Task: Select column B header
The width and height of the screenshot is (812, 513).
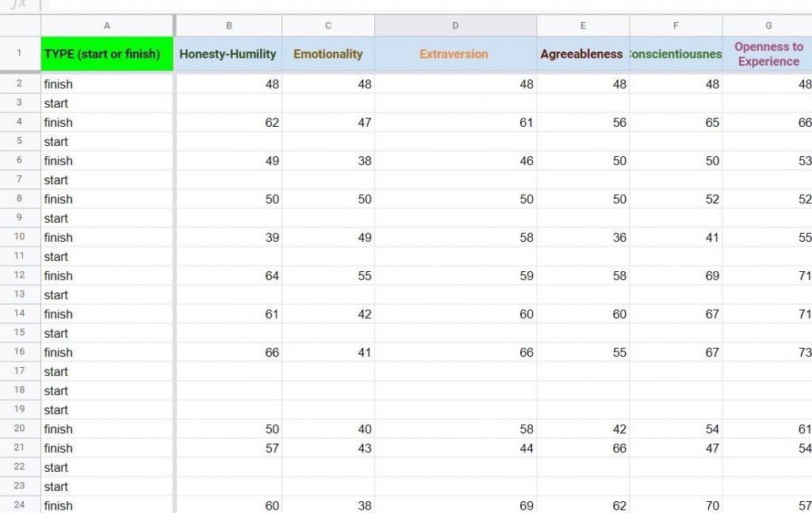Action: click(x=229, y=25)
